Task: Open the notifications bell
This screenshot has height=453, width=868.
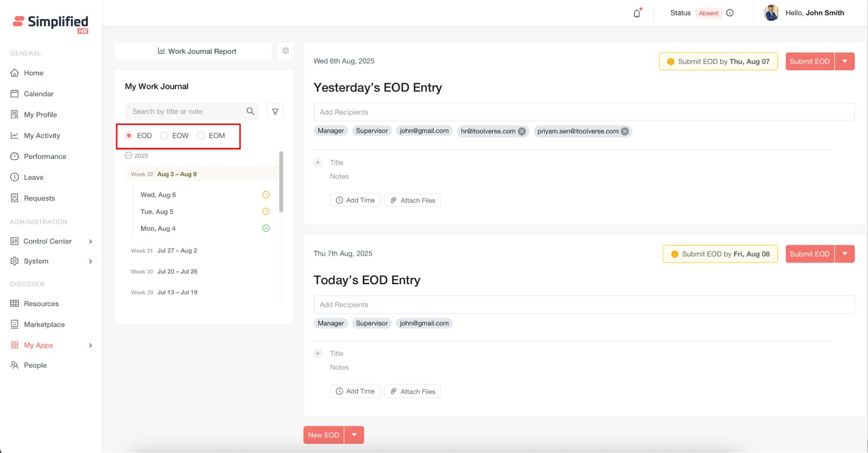Action: click(x=637, y=13)
